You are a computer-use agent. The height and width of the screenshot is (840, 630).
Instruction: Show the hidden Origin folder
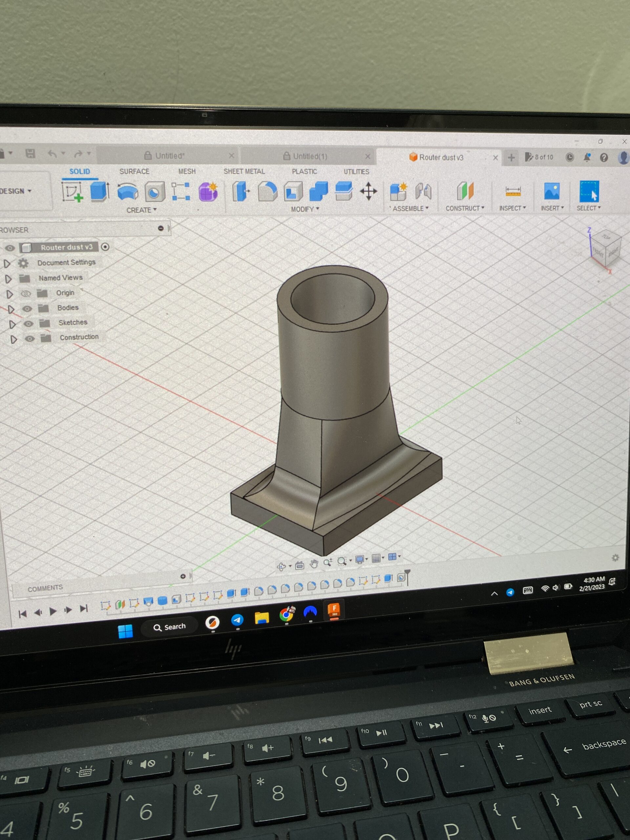point(26,294)
